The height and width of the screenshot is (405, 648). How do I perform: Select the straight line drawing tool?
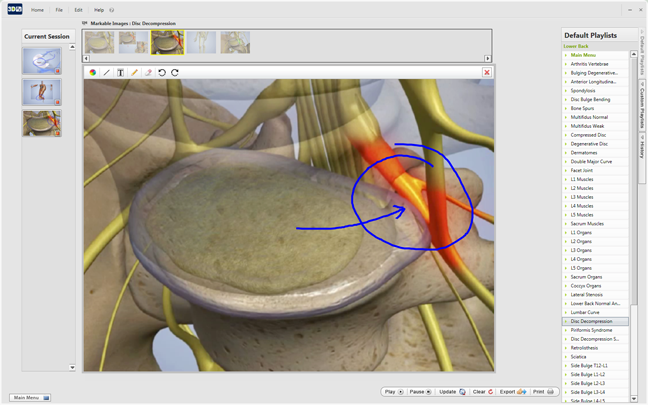click(107, 73)
